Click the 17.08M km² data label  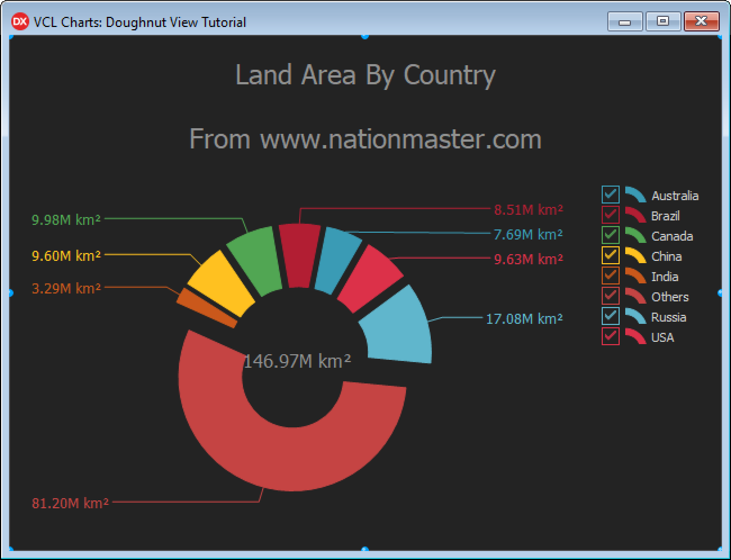pos(524,319)
